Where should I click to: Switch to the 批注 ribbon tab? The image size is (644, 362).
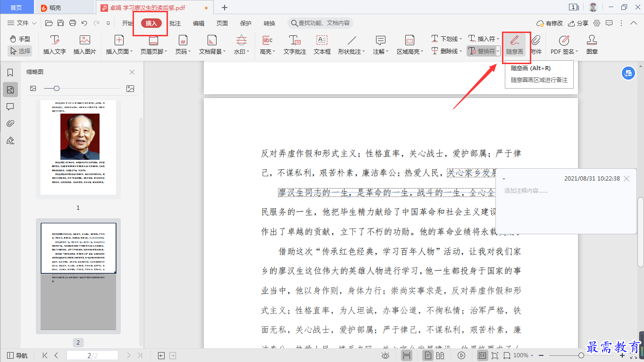point(175,23)
